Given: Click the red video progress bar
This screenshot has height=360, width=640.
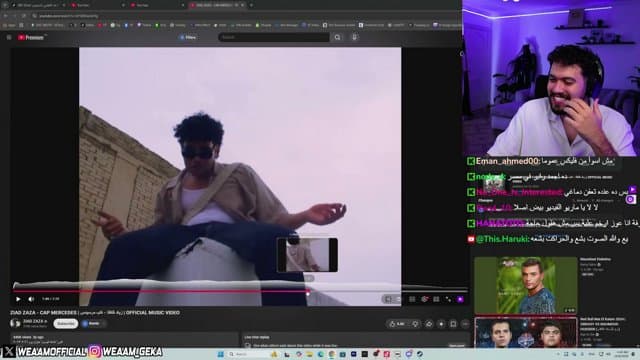Looking at the screenshot, I should (160, 291).
